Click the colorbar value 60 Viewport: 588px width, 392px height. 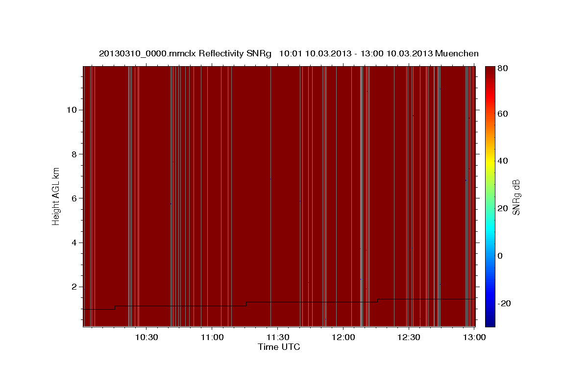click(503, 114)
